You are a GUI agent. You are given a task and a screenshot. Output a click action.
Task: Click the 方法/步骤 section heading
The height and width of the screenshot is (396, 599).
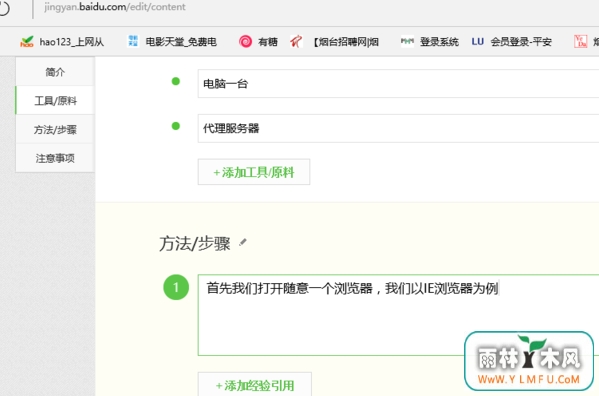pyautogui.click(x=194, y=244)
